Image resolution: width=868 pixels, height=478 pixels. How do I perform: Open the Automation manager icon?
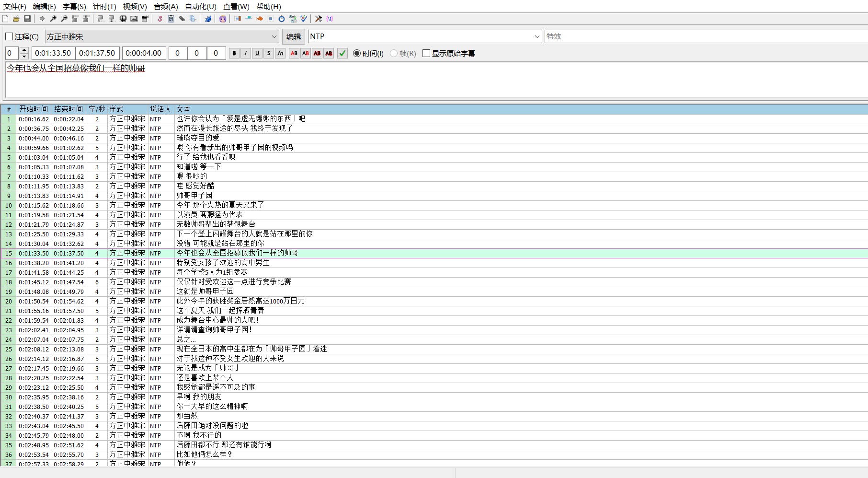tap(208, 19)
